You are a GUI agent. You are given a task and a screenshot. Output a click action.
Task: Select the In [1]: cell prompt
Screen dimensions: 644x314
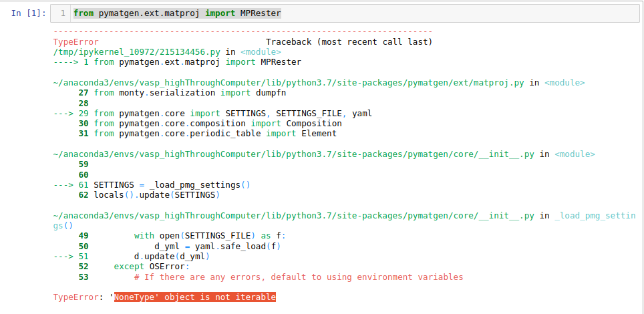tap(29, 13)
